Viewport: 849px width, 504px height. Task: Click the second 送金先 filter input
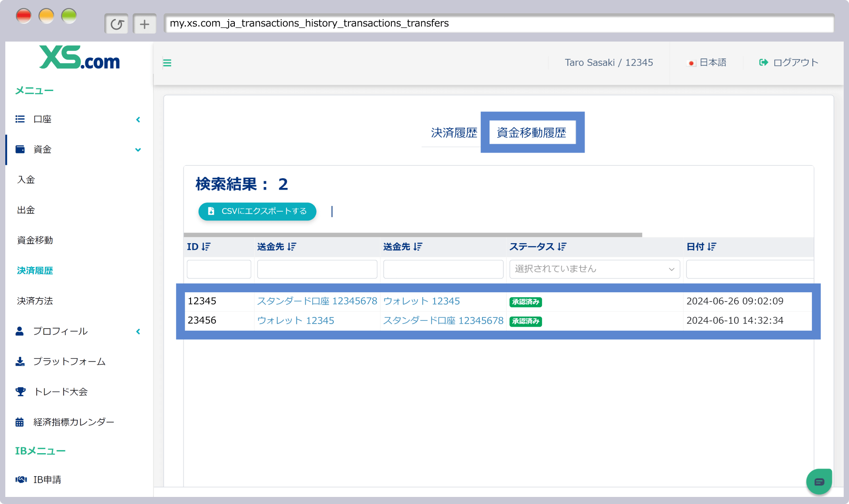(443, 269)
